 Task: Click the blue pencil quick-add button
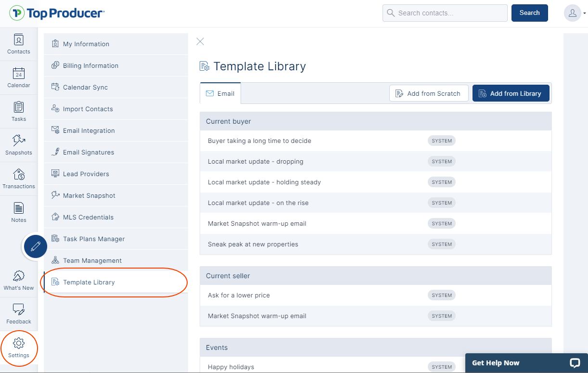(x=35, y=247)
